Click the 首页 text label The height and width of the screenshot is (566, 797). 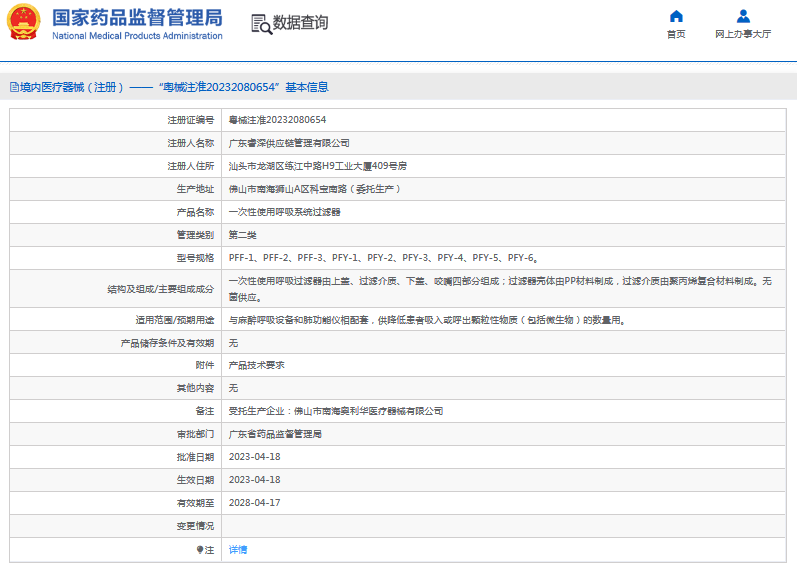(676, 34)
